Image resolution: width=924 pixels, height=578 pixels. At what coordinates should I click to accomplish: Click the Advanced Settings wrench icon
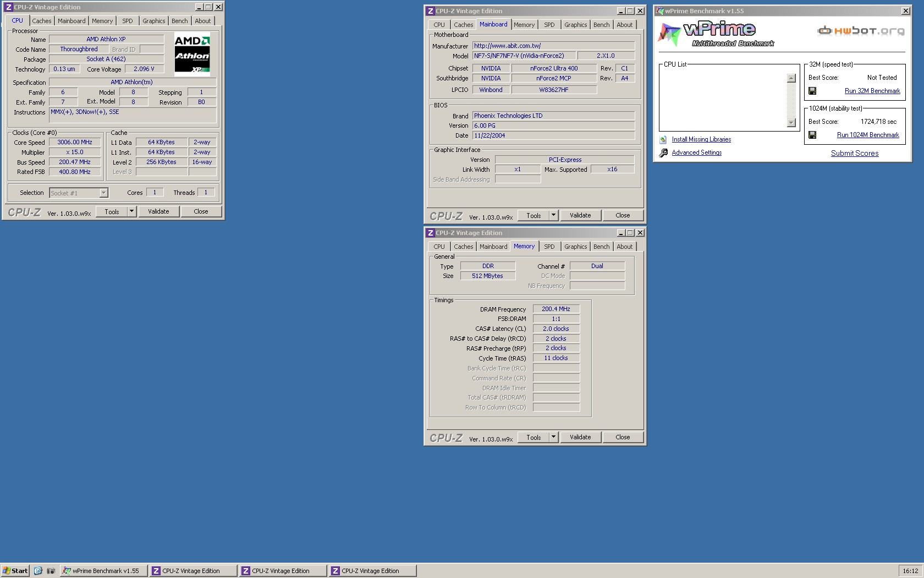point(663,153)
